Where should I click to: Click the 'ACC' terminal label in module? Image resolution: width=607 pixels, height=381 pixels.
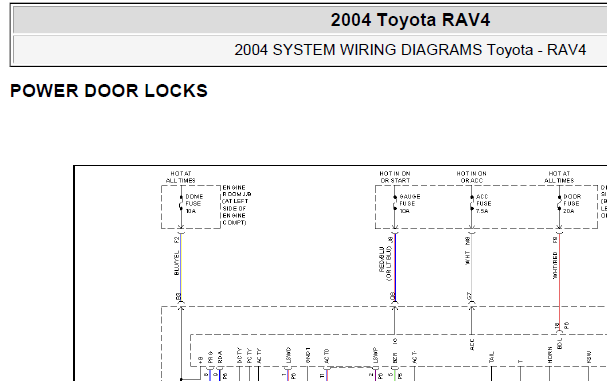tap(472, 344)
